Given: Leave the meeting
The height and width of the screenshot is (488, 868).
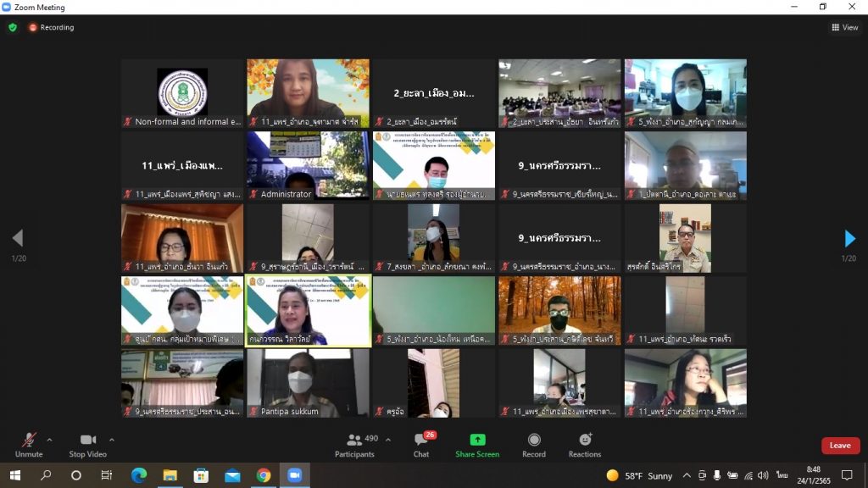Looking at the screenshot, I should tap(840, 446).
